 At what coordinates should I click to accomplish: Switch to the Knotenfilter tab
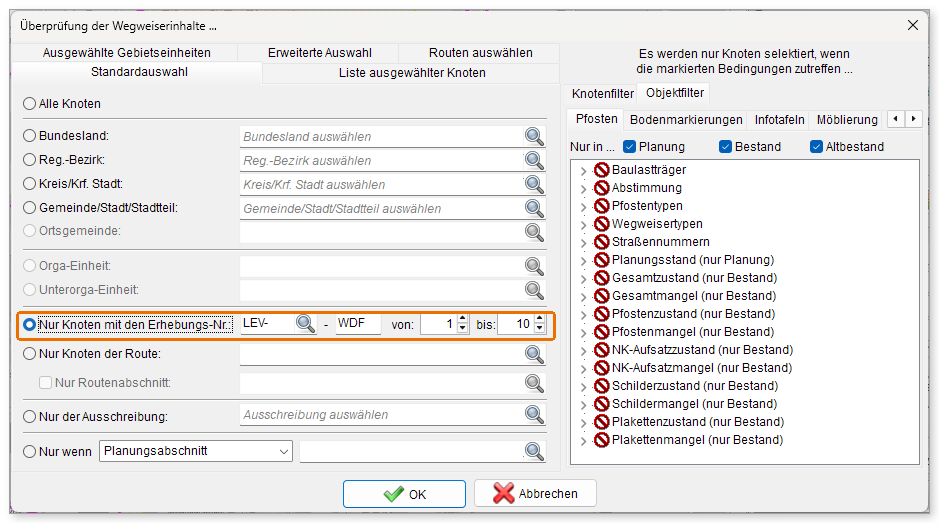(x=602, y=93)
